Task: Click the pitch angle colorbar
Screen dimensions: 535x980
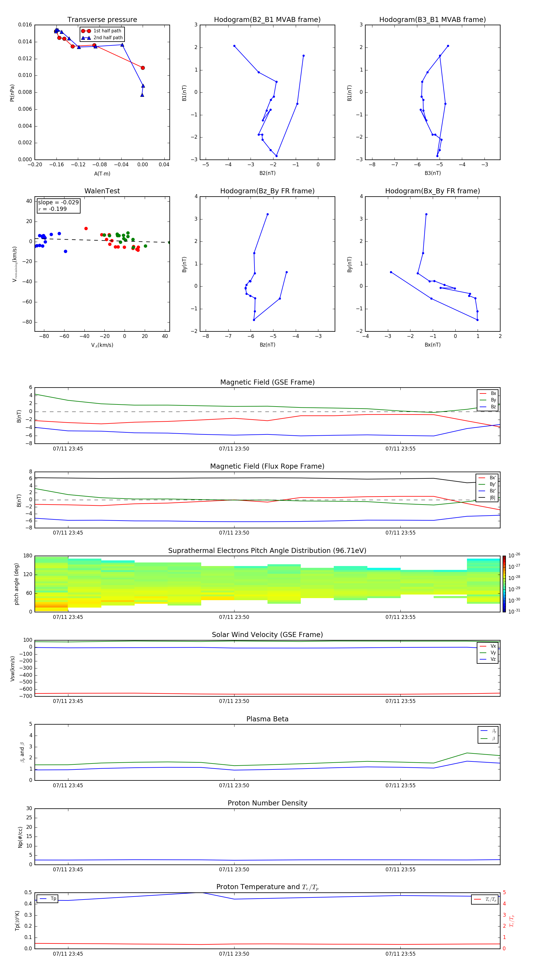Action: coord(504,584)
